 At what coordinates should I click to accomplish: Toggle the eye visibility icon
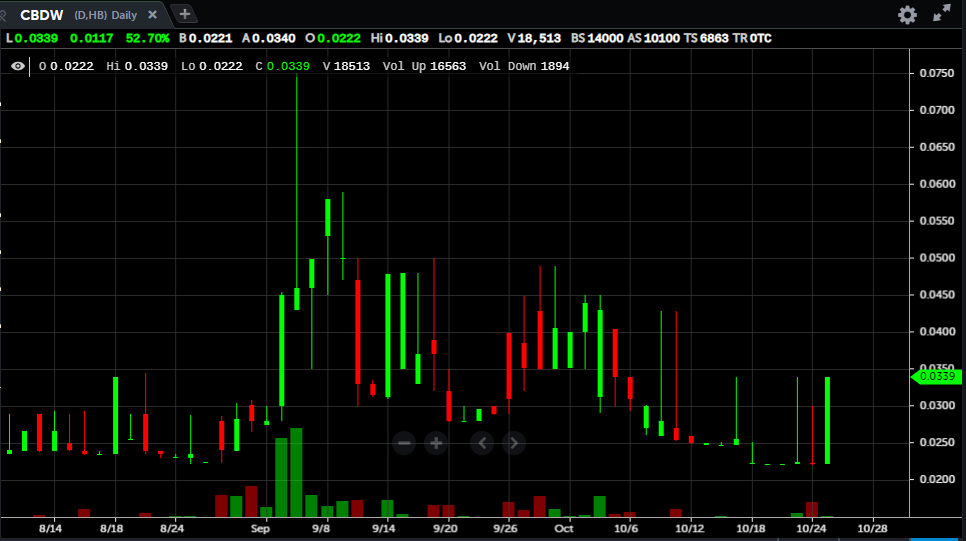pyautogui.click(x=18, y=66)
